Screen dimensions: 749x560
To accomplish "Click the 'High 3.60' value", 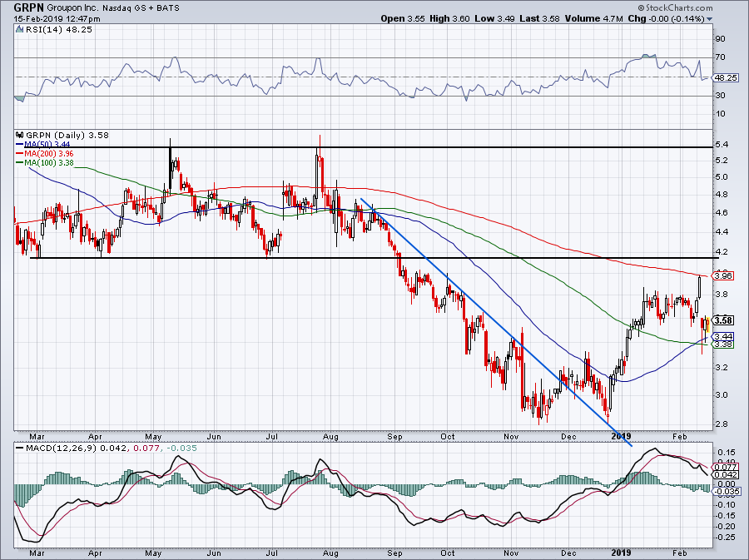I will (449, 18).
